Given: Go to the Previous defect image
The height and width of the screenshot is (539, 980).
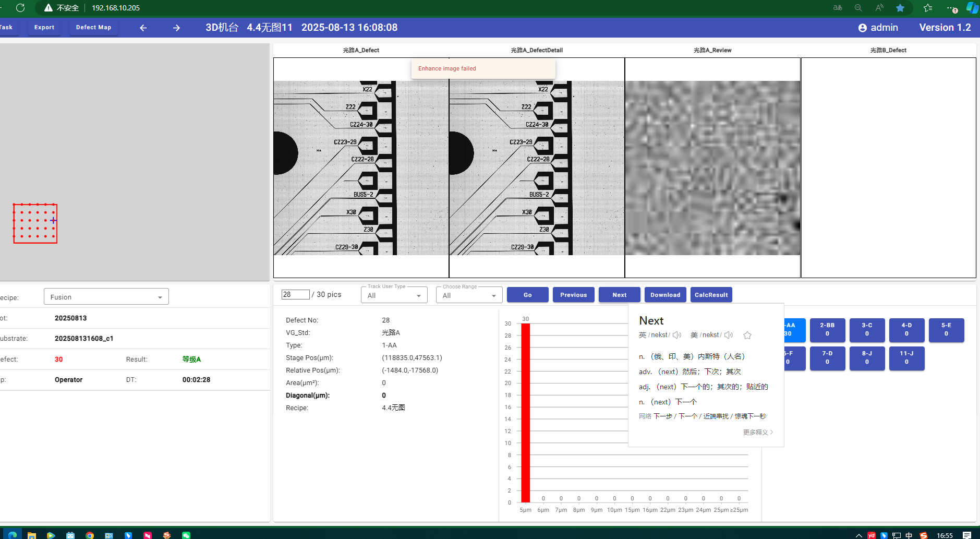Looking at the screenshot, I should pos(573,295).
